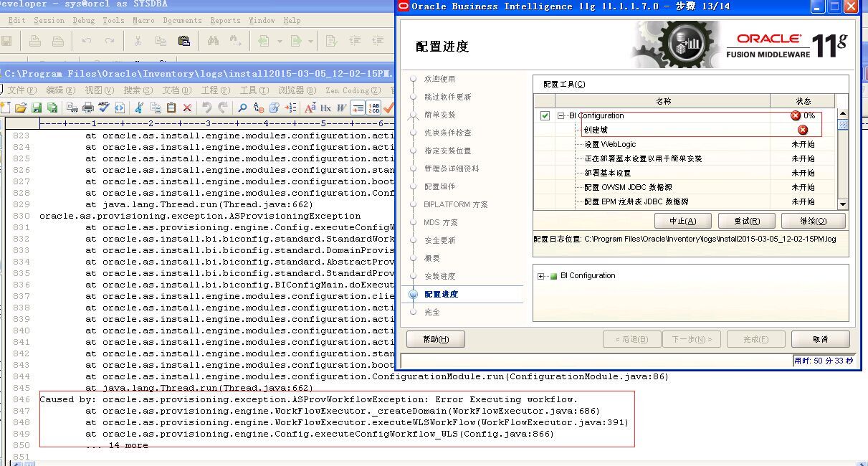Screen dimensions: 868x466
Task: Click Aa font icon in log editor toolbar
Action: (310, 108)
